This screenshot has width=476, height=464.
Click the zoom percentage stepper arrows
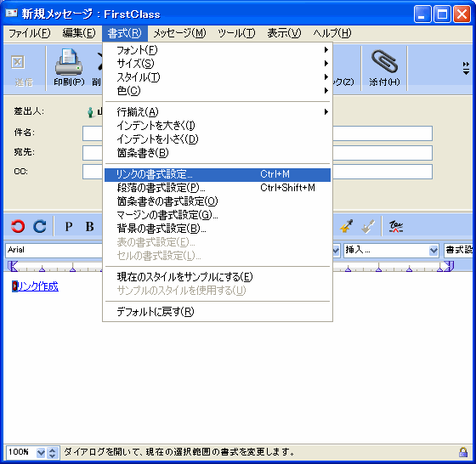(52, 452)
